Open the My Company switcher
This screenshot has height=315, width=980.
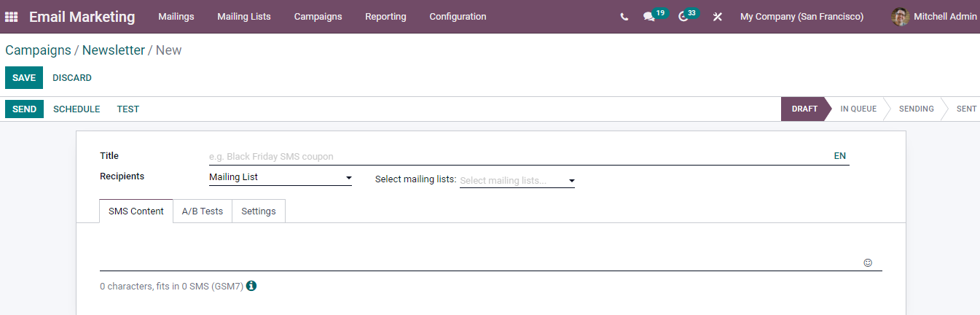point(801,17)
